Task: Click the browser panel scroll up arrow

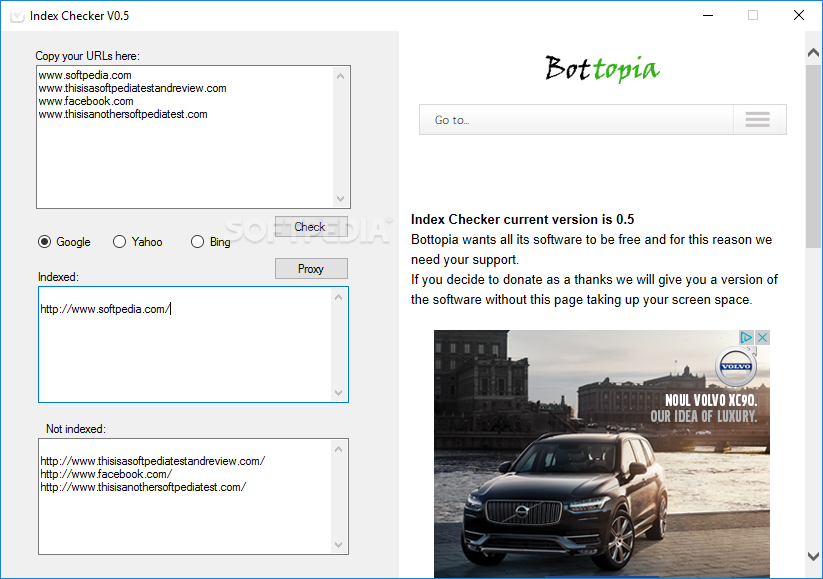Action: pyautogui.click(x=814, y=52)
